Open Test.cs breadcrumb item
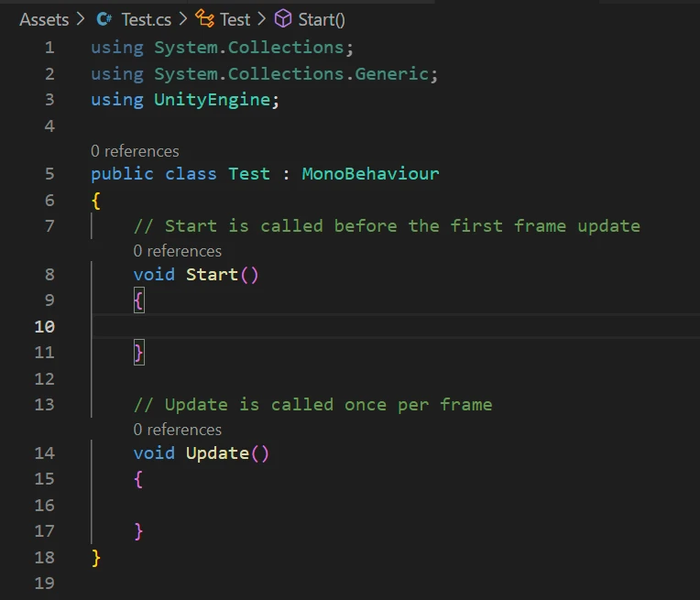This screenshot has width=700, height=600. [147, 19]
